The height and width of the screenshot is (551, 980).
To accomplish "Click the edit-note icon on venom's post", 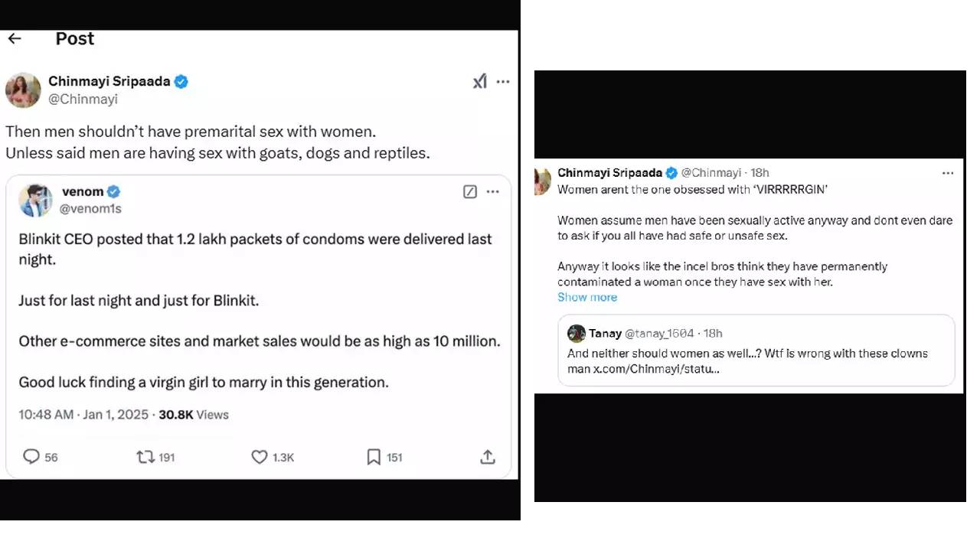I will coord(470,192).
